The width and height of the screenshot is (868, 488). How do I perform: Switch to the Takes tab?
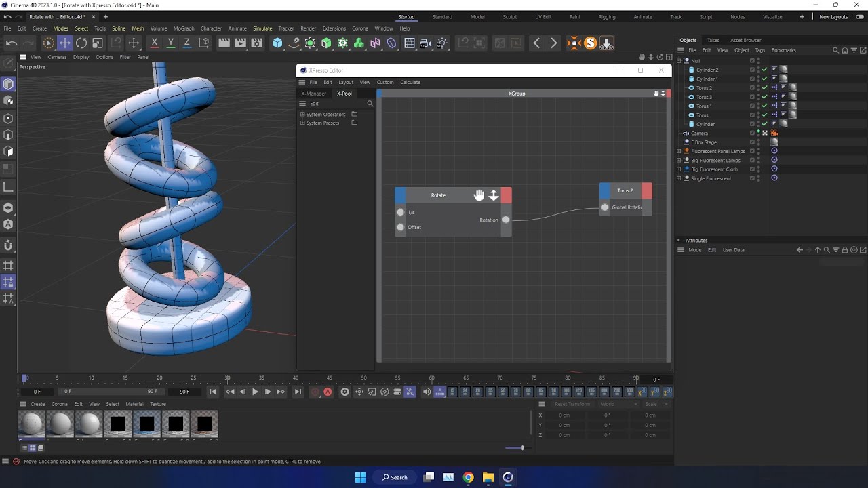[x=713, y=40]
